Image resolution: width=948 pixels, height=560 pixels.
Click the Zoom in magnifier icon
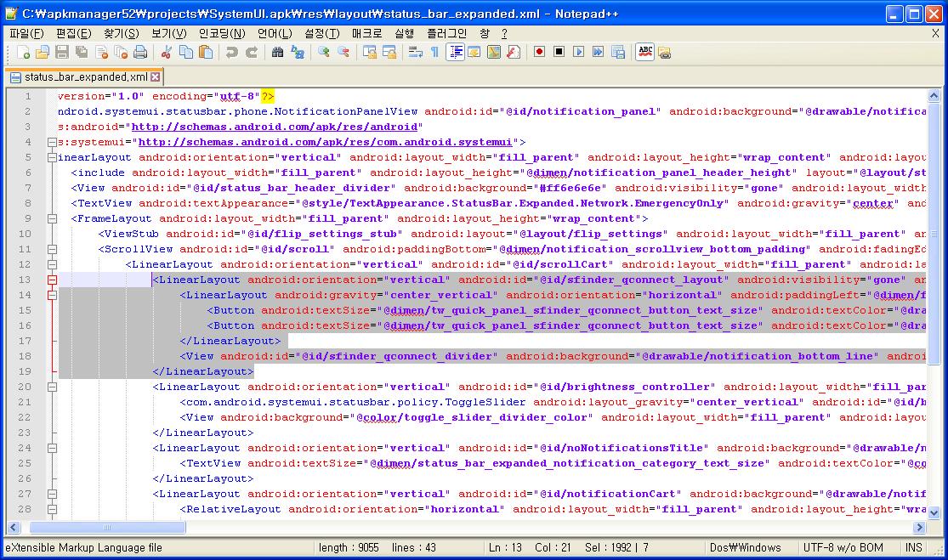pyautogui.click(x=323, y=52)
